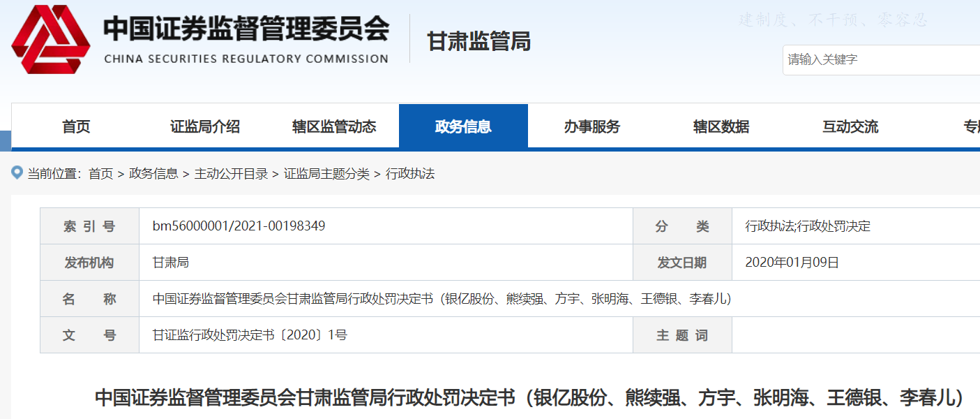Click the 主题词 label cell
The height and width of the screenshot is (419, 980).
[x=682, y=335]
